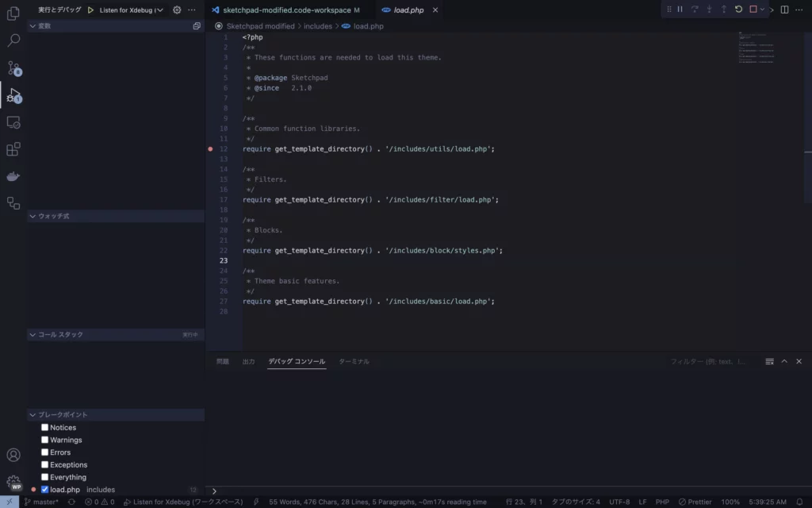Switch to the 問題 panel tab

pos(223,361)
